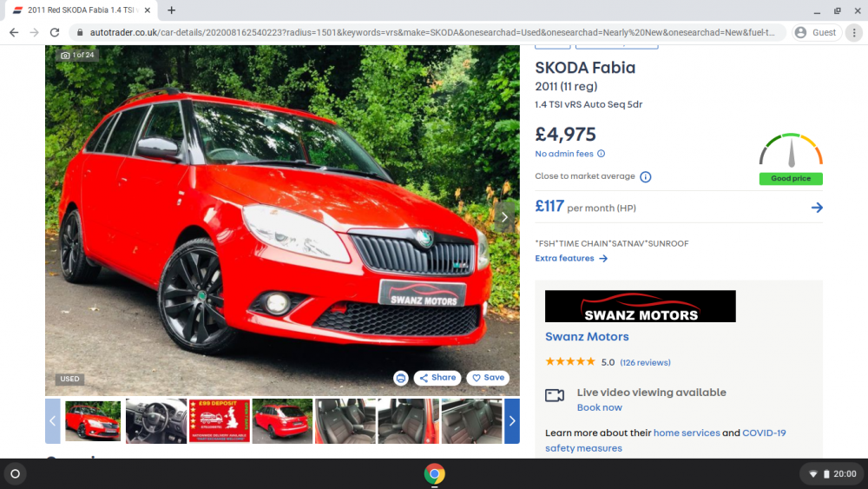868x489 pixels.
Task: Click the main car photo
Action: pyautogui.click(x=282, y=221)
